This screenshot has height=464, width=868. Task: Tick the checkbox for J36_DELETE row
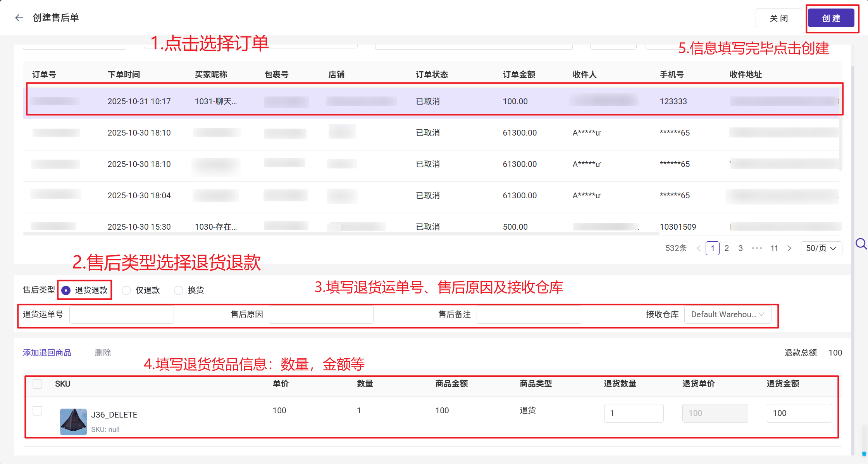coord(38,411)
